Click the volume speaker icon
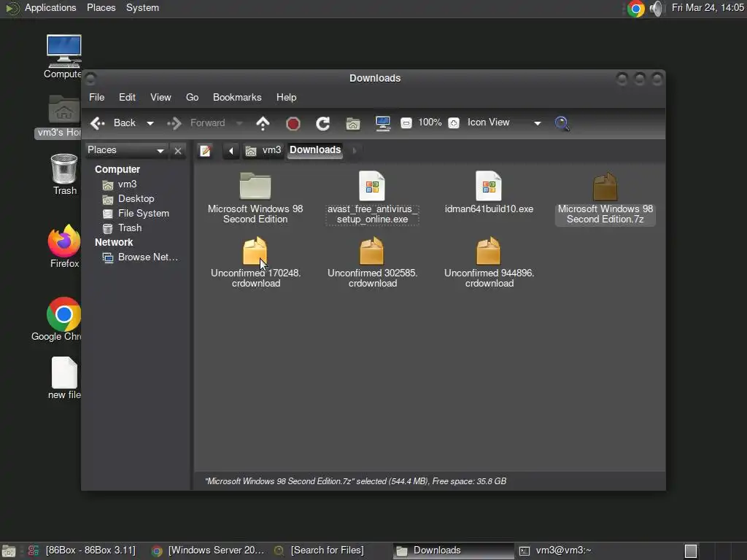747x560 pixels. click(x=657, y=9)
